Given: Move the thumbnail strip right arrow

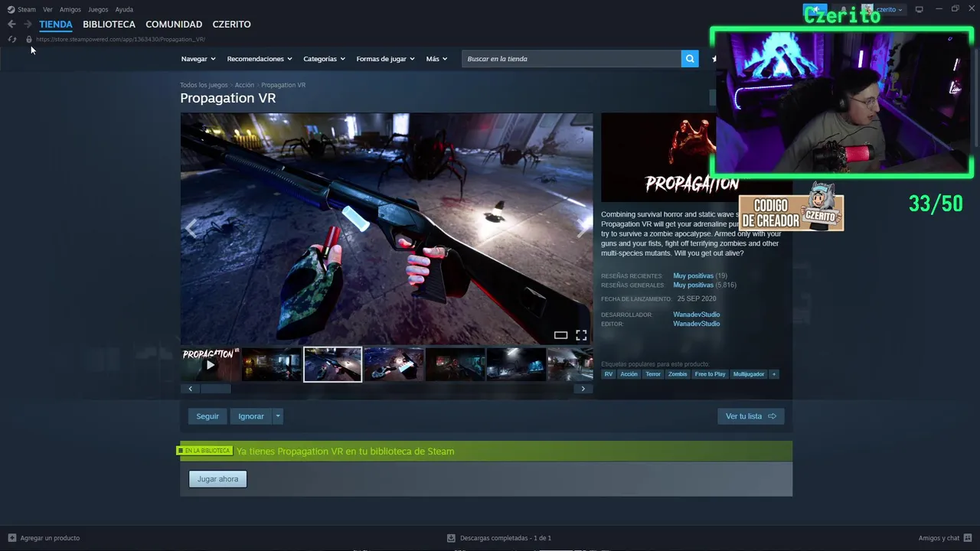Looking at the screenshot, I should [x=583, y=389].
